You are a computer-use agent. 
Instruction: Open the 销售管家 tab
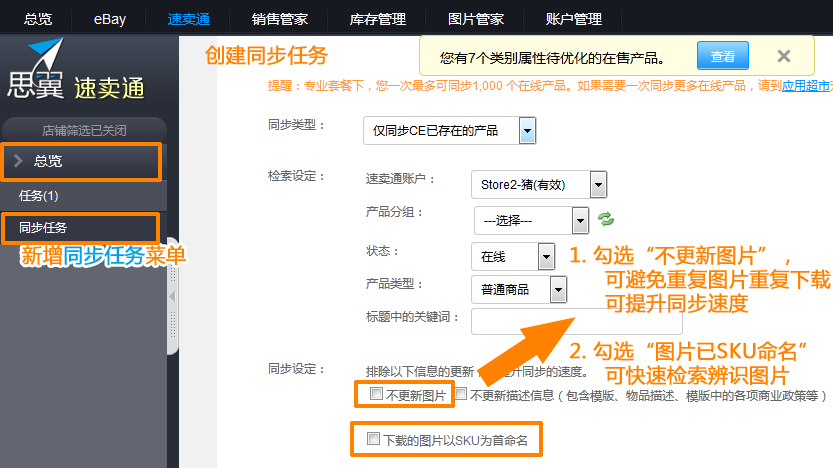click(x=279, y=19)
